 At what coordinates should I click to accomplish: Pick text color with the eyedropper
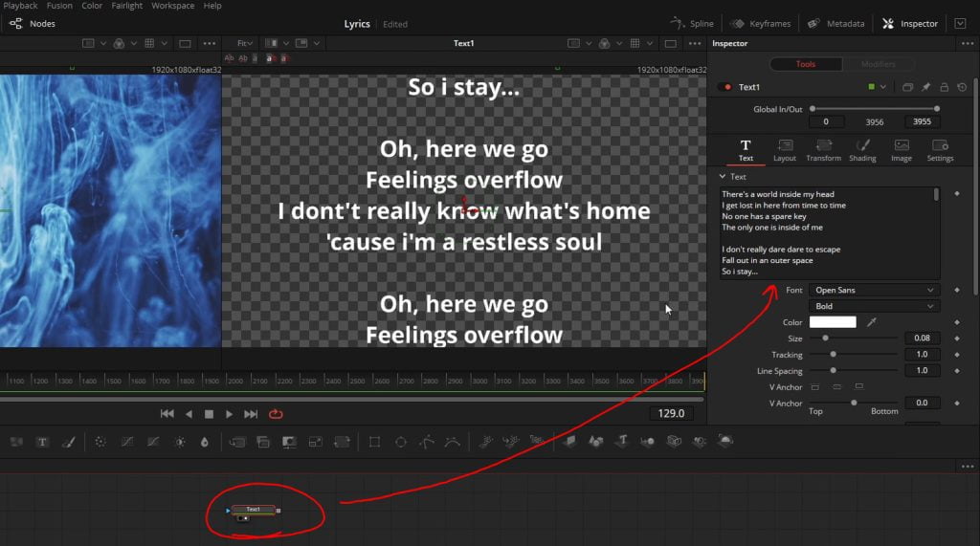871,322
